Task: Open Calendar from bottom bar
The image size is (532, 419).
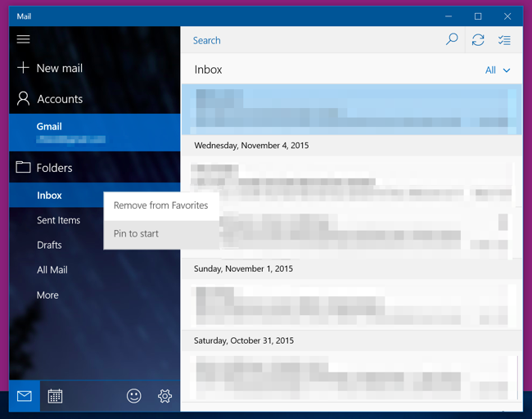Action: (55, 396)
